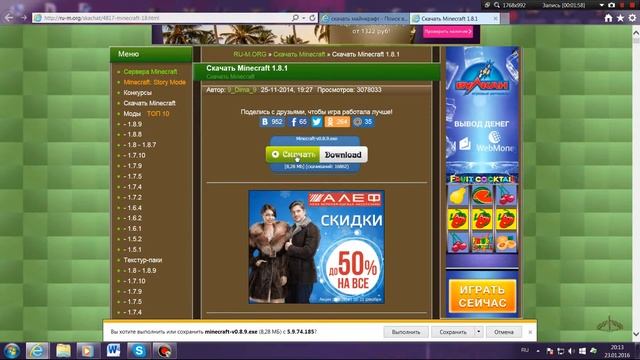
Task: Click ИГРАТЬ СЕЙЧАС orange ad button
Action: [482, 296]
